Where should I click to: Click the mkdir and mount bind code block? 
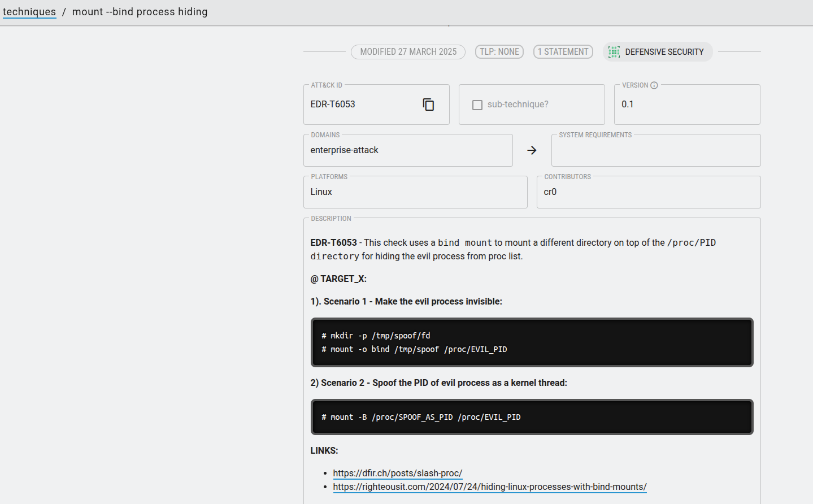click(532, 342)
